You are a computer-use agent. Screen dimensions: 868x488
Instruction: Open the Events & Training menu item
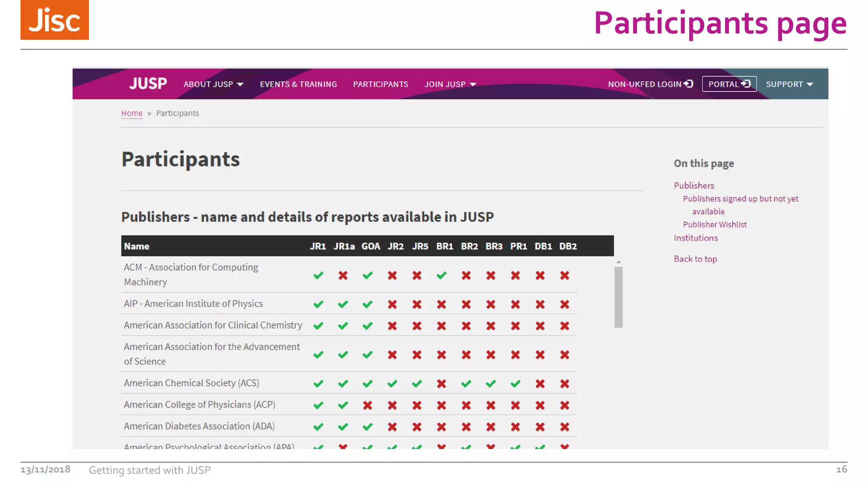(x=298, y=84)
